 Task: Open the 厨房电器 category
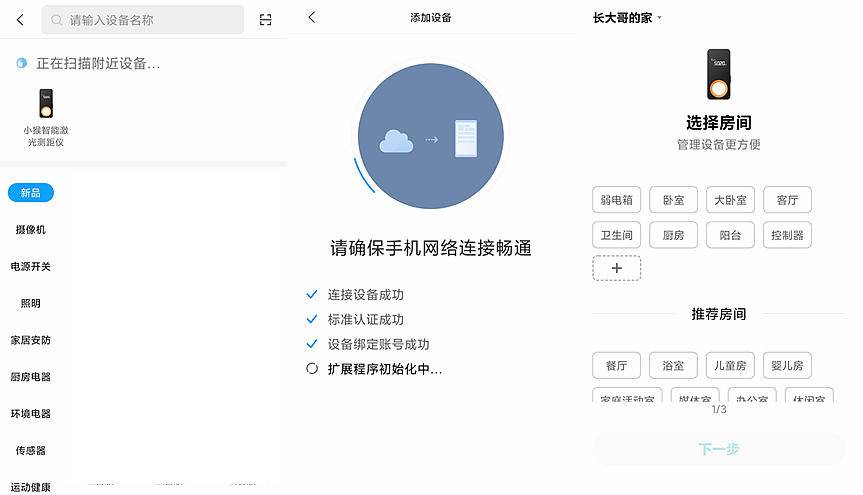tap(31, 377)
